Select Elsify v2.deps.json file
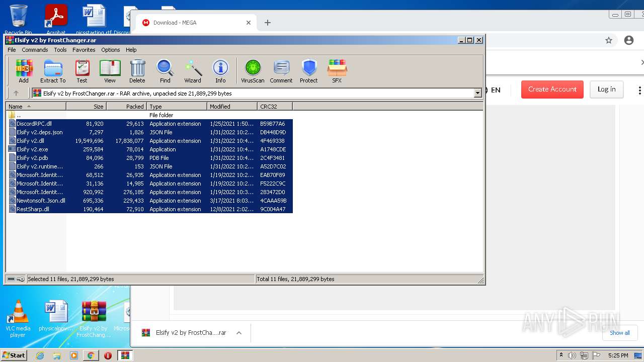Image resolution: width=644 pixels, height=362 pixels. pyautogui.click(x=150, y=132)
